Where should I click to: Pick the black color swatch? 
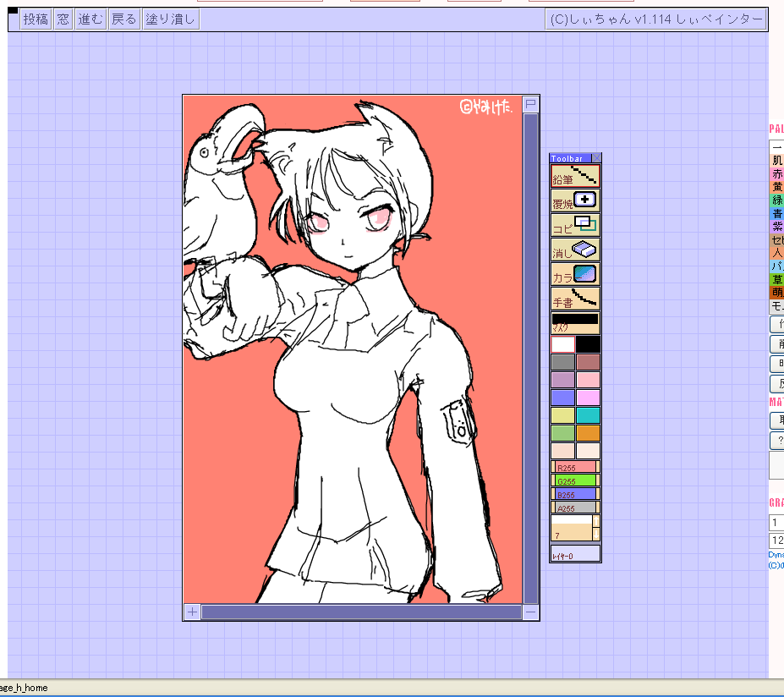tap(588, 344)
